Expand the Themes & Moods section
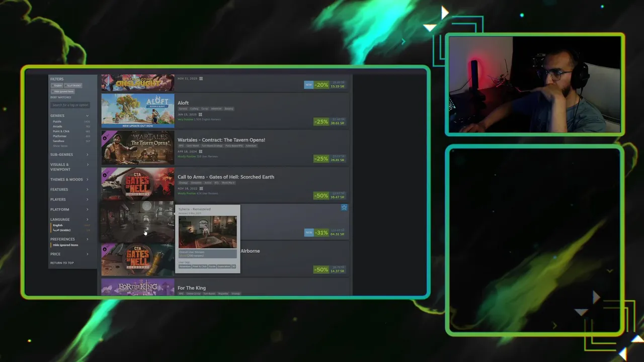644x362 pixels. (69, 179)
